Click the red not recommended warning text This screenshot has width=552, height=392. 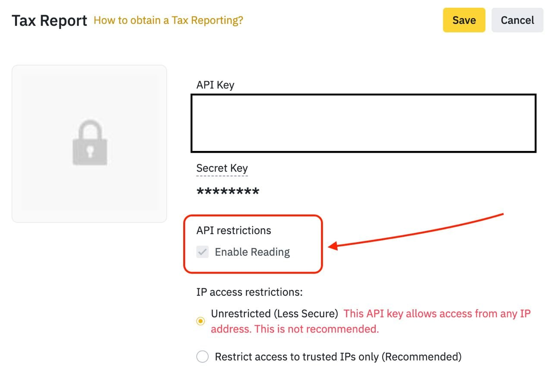(371, 321)
